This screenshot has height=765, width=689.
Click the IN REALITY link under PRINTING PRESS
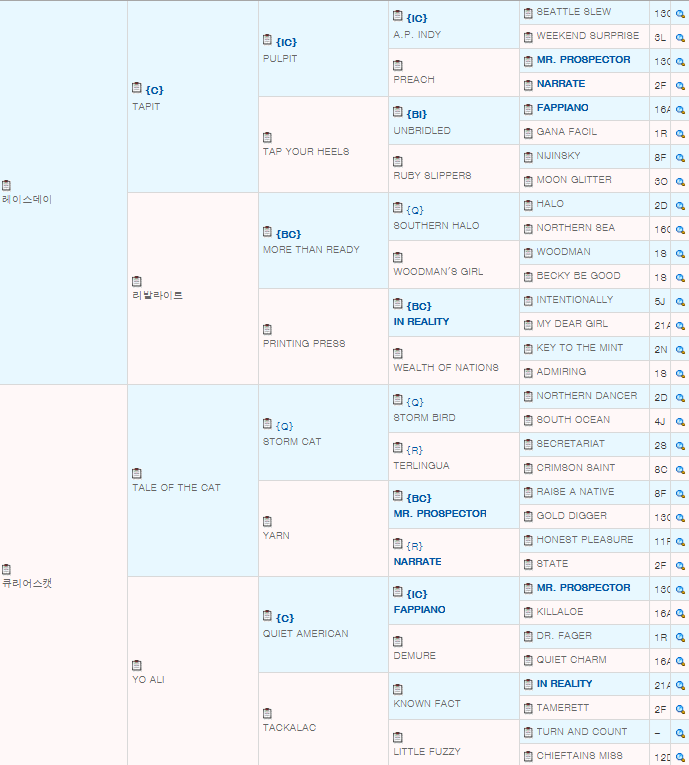(421, 322)
